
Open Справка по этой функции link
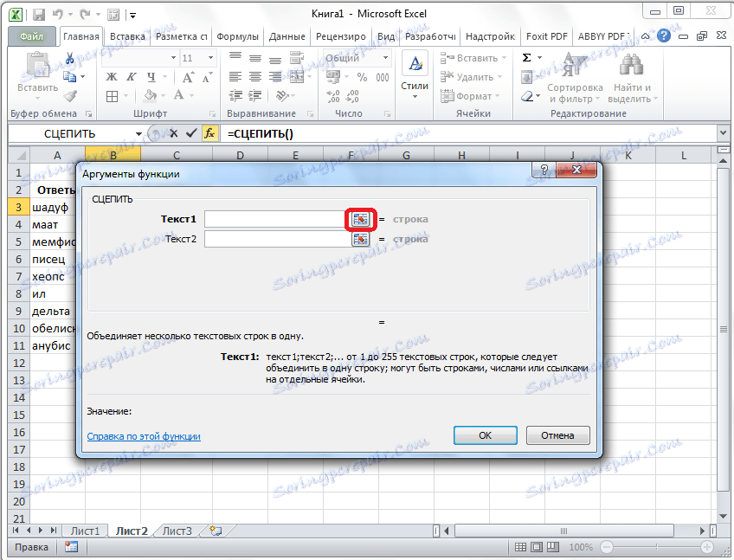144,436
